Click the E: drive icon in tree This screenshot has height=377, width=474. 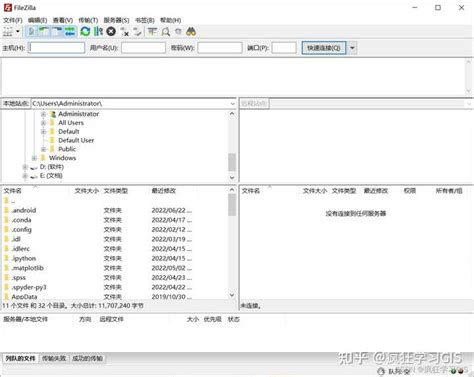click(34, 176)
